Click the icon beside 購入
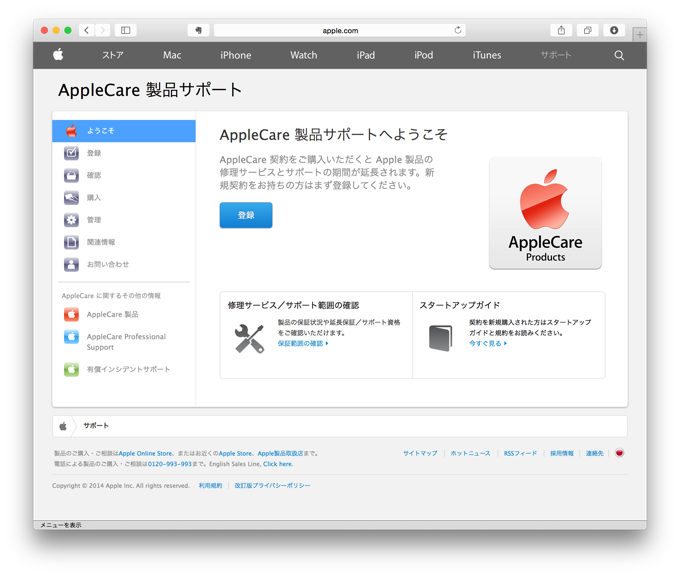This screenshot has height=577, width=680. click(x=72, y=198)
